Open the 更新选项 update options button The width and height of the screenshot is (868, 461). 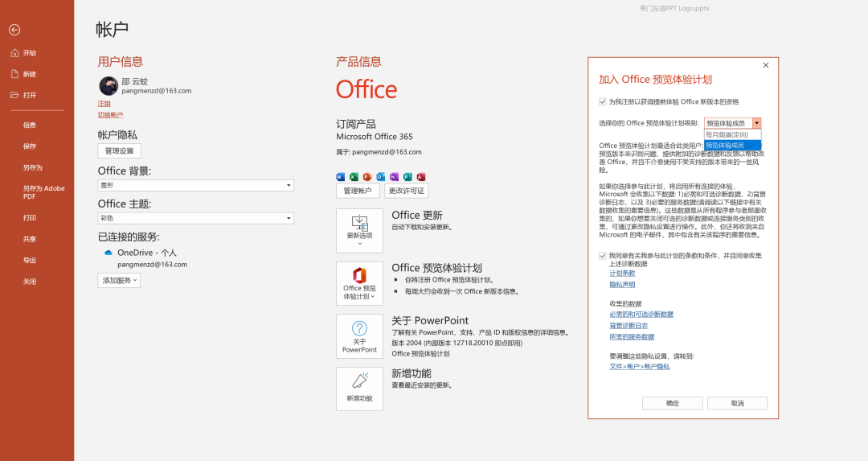pos(359,230)
